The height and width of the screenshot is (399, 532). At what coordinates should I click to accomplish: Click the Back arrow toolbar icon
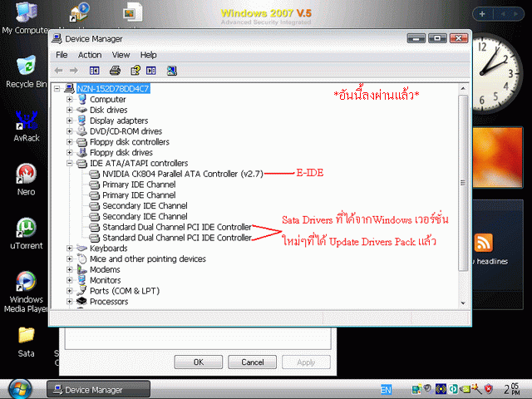point(58,71)
